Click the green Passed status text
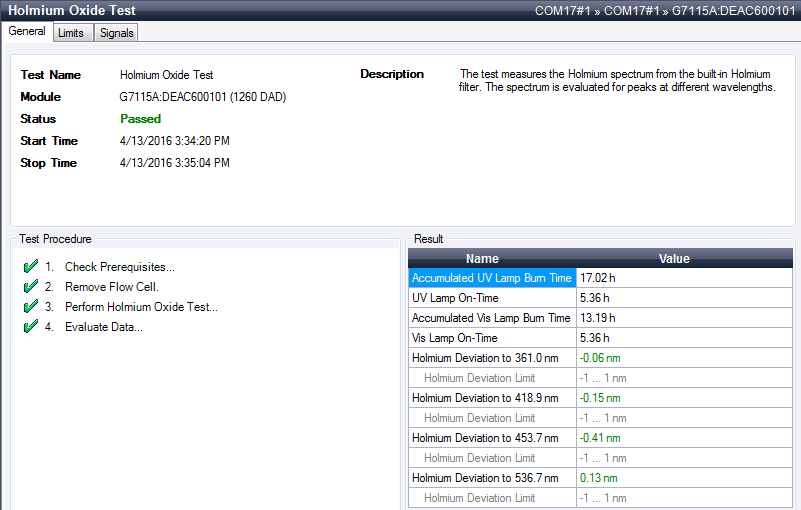The image size is (801, 510). click(140, 119)
